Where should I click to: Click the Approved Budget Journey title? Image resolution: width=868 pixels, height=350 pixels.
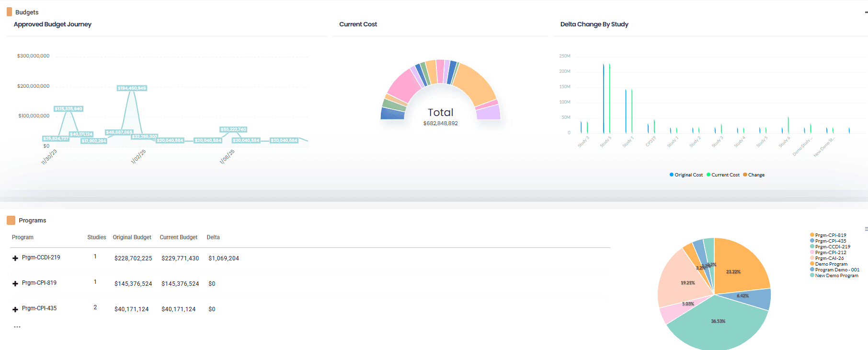point(52,24)
